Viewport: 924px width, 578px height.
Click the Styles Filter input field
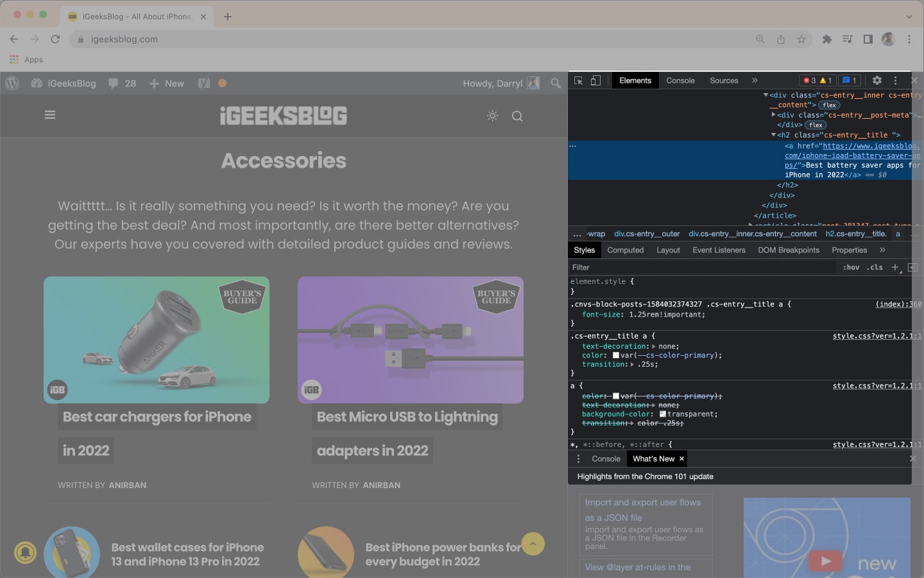(x=703, y=267)
